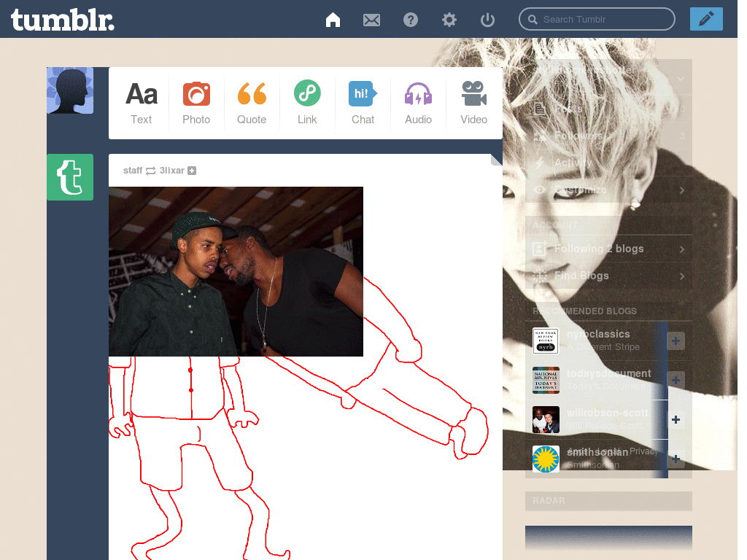Open the blog name dropdown arrow

point(681,79)
